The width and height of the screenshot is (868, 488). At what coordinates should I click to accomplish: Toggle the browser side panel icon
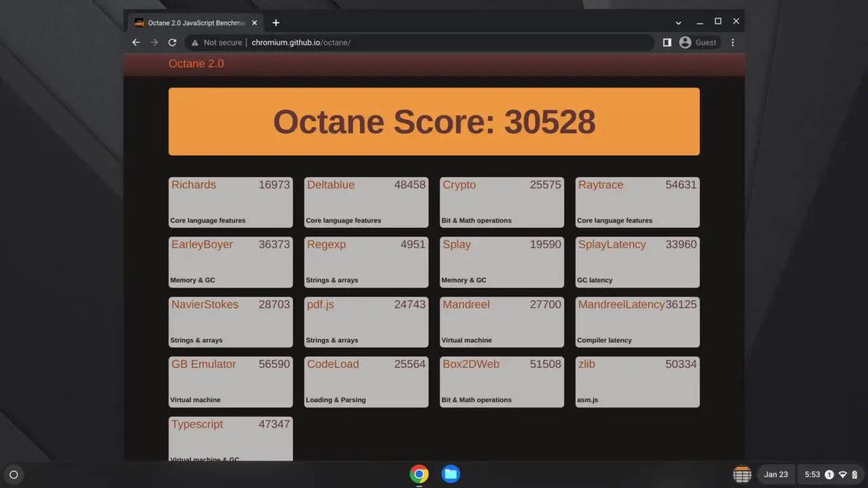[x=667, y=42]
